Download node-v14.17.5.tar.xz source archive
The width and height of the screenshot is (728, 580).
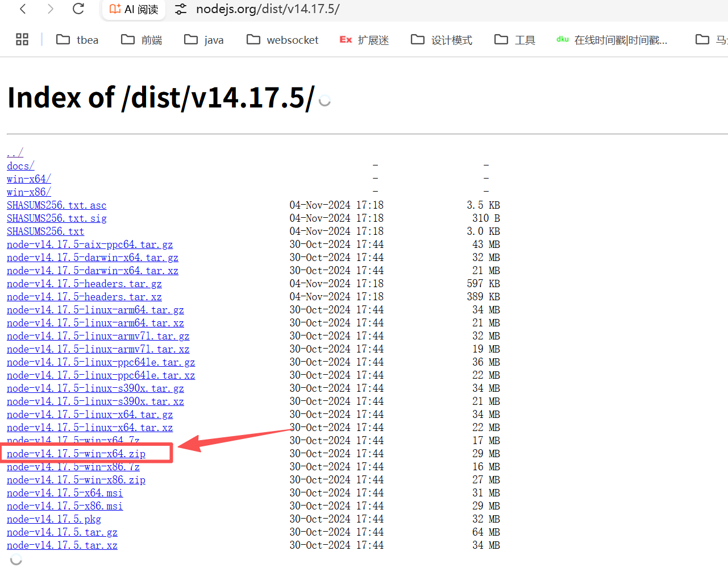pyautogui.click(x=62, y=545)
